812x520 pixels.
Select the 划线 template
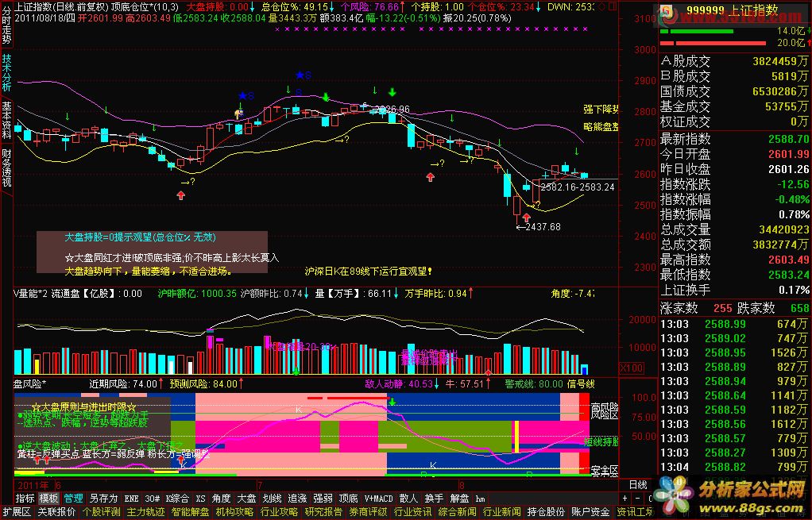[272, 499]
